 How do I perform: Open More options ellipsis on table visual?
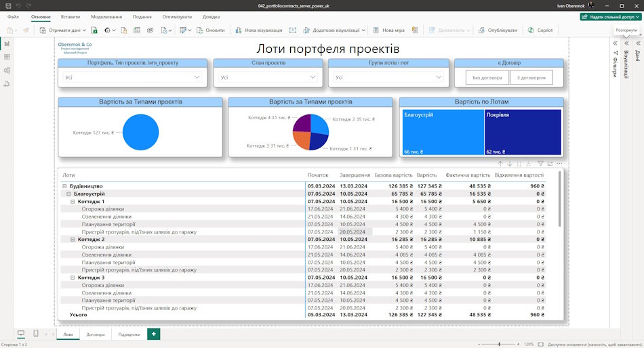tap(559, 164)
